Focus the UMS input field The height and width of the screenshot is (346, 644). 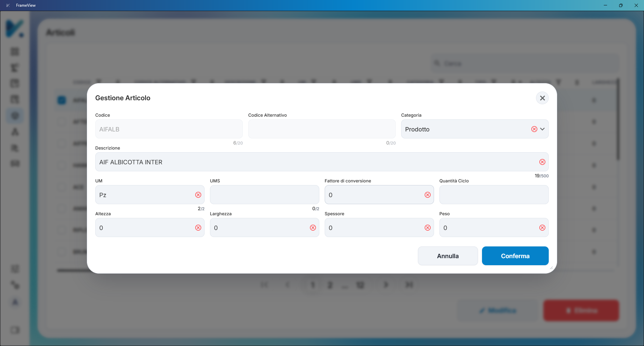click(265, 195)
